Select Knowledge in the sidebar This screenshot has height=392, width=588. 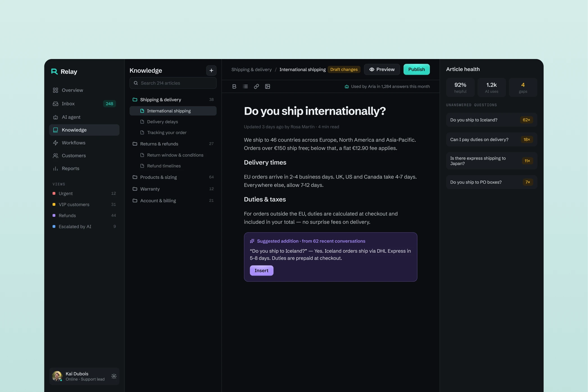pyautogui.click(x=84, y=130)
